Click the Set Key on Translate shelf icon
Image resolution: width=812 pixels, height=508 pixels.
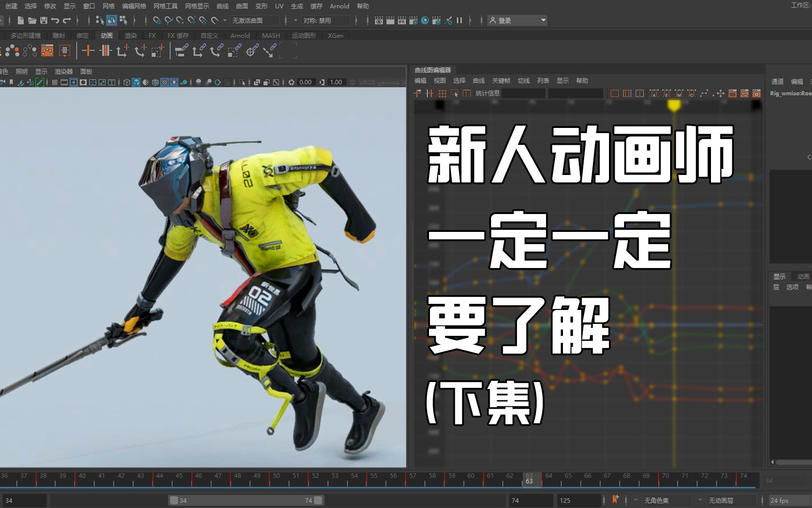point(123,51)
